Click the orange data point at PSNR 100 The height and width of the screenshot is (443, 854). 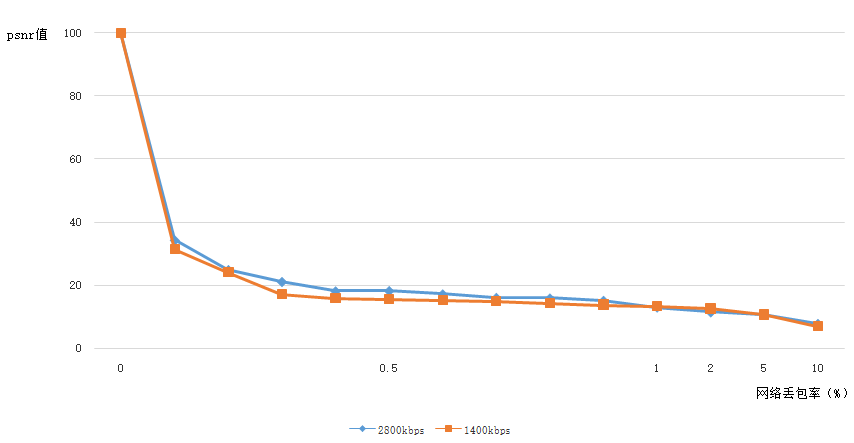coord(121,33)
